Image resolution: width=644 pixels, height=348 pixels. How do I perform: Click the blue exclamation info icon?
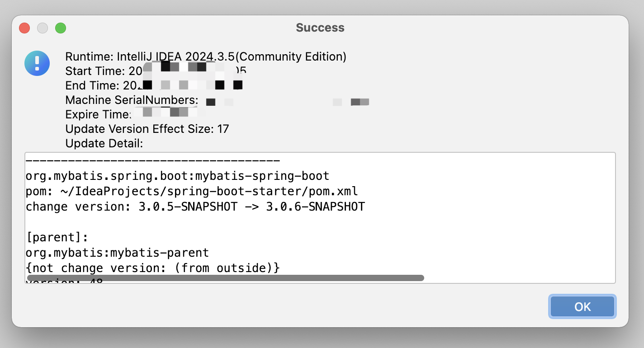(37, 63)
